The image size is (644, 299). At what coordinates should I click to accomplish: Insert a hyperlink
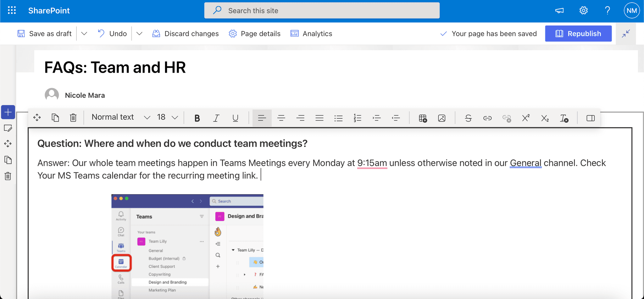[487, 118]
